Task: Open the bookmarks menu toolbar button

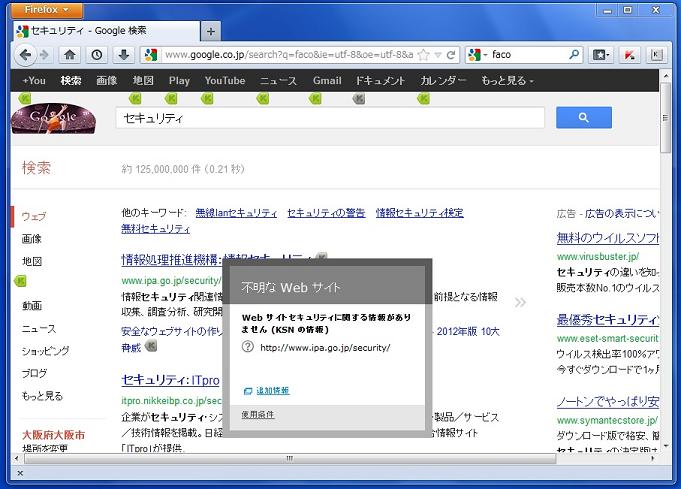Action: coord(602,55)
